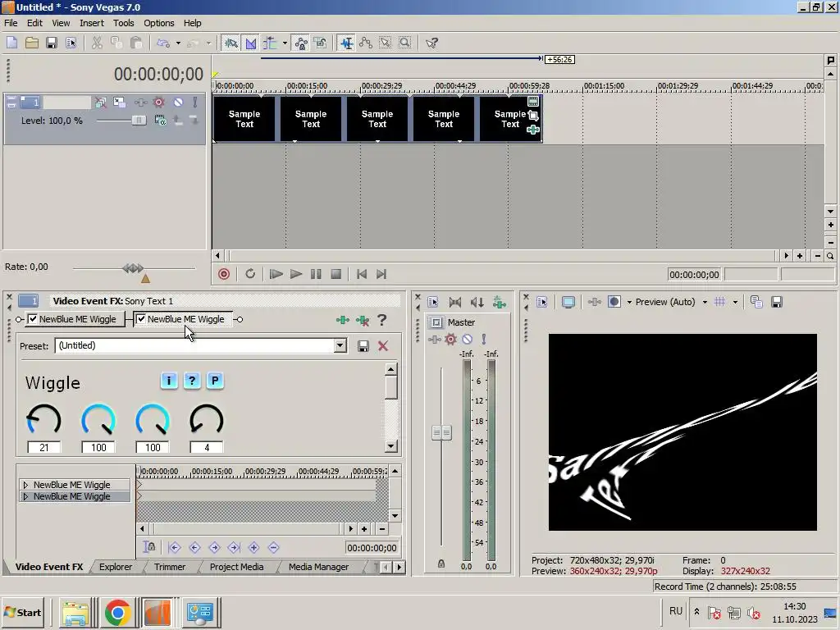This screenshot has width=840, height=630.
Task: Delete preset with red X
Action: click(383, 346)
